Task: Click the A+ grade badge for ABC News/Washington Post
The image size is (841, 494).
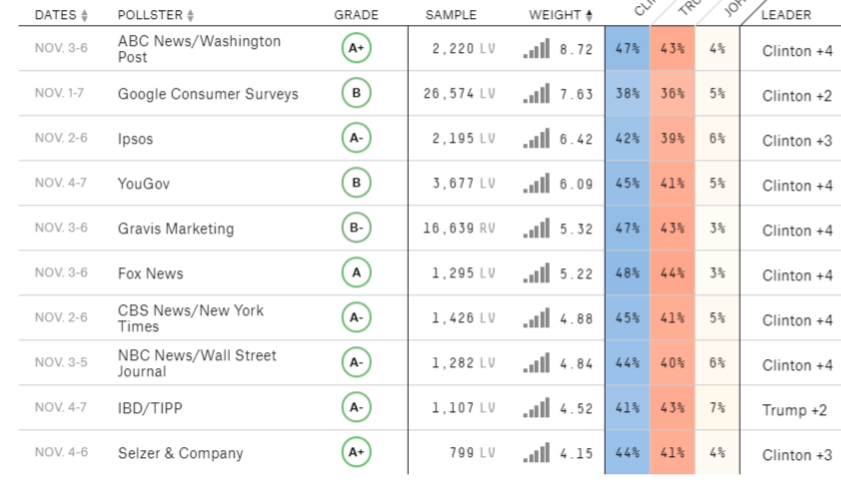Action: coord(355,49)
